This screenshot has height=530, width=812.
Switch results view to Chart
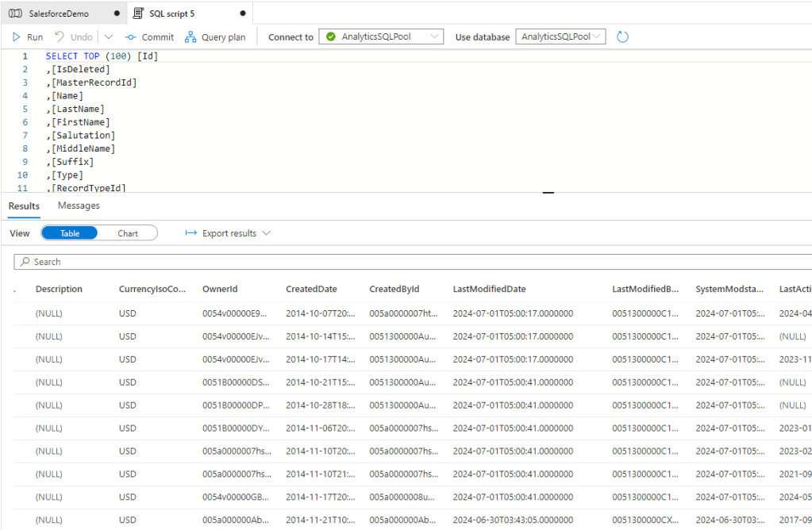coord(128,233)
